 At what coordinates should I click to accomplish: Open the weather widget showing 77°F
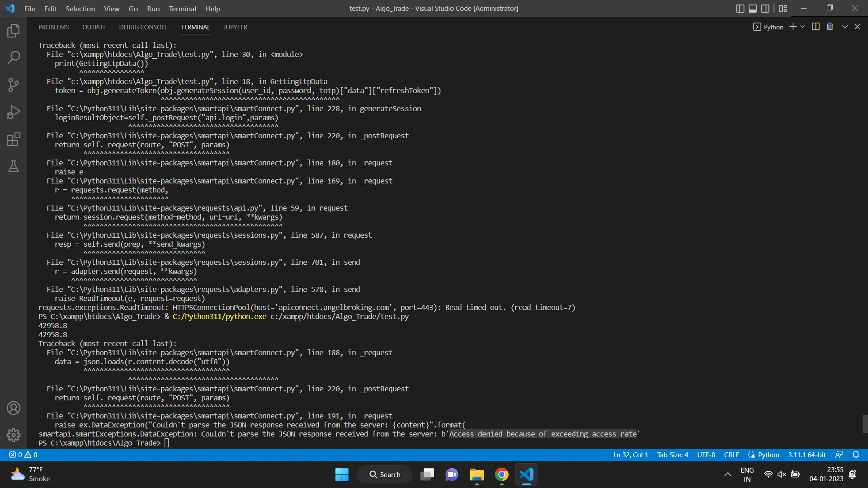pos(30,474)
